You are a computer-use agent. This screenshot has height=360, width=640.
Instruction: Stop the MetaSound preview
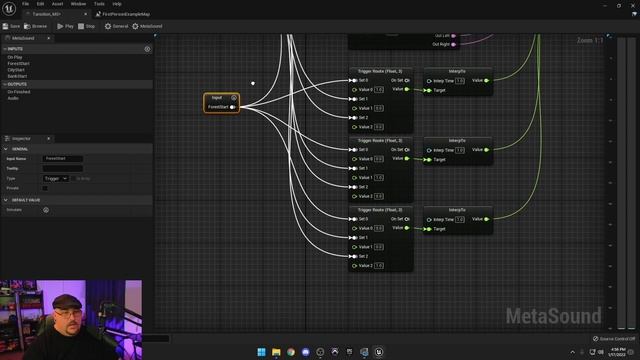click(87, 26)
